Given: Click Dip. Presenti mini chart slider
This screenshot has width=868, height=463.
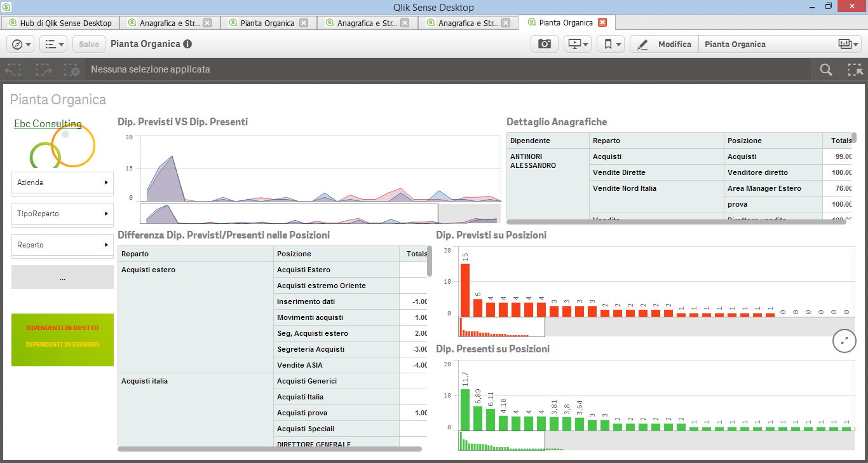Looking at the screenshot, I should click(x=502, y=441).
